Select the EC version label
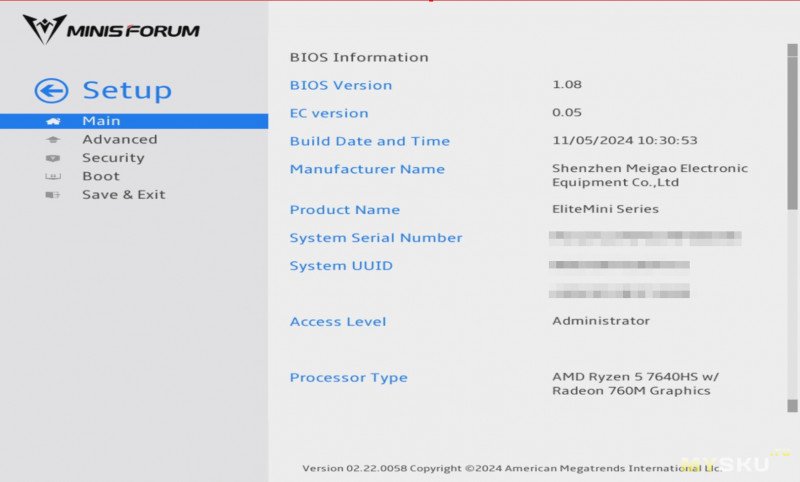Viewport: 800px width, 482px height. point(329,113)
